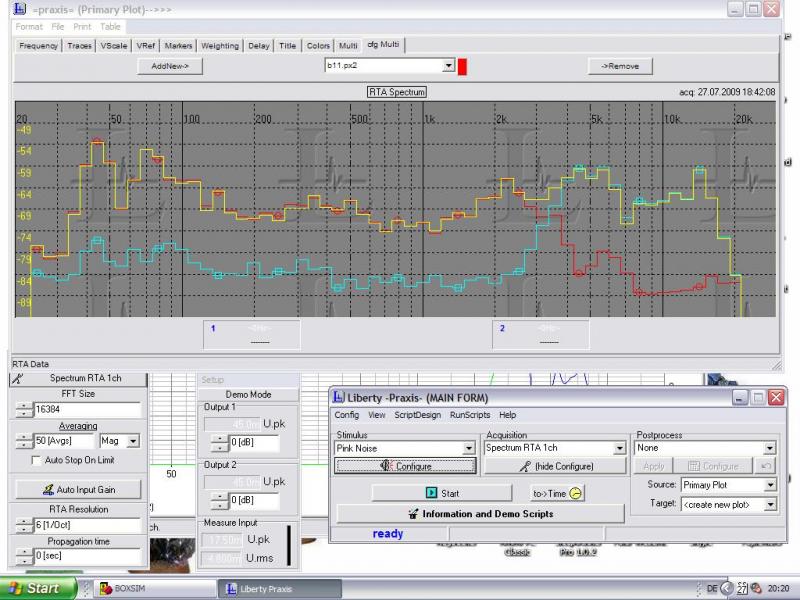Expand the Acquisition Spectrum RTA dropdown

pos(619,448)
